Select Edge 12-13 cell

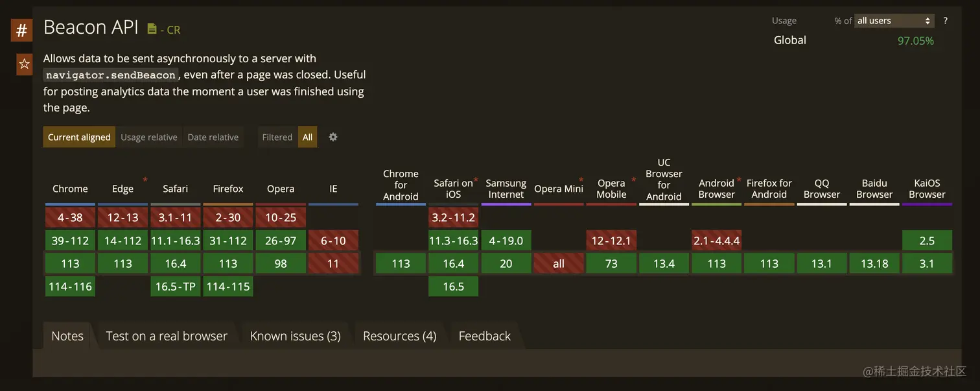tap(122, 217)
